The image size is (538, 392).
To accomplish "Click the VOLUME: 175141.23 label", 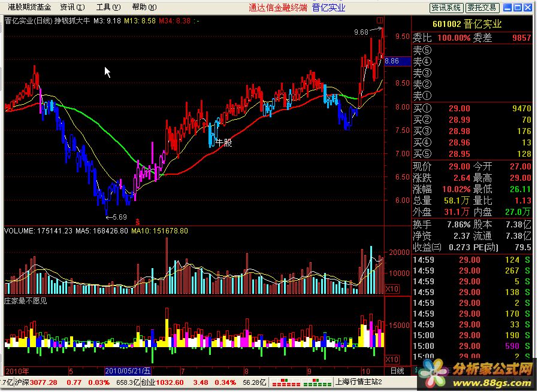I will [38, 231].
